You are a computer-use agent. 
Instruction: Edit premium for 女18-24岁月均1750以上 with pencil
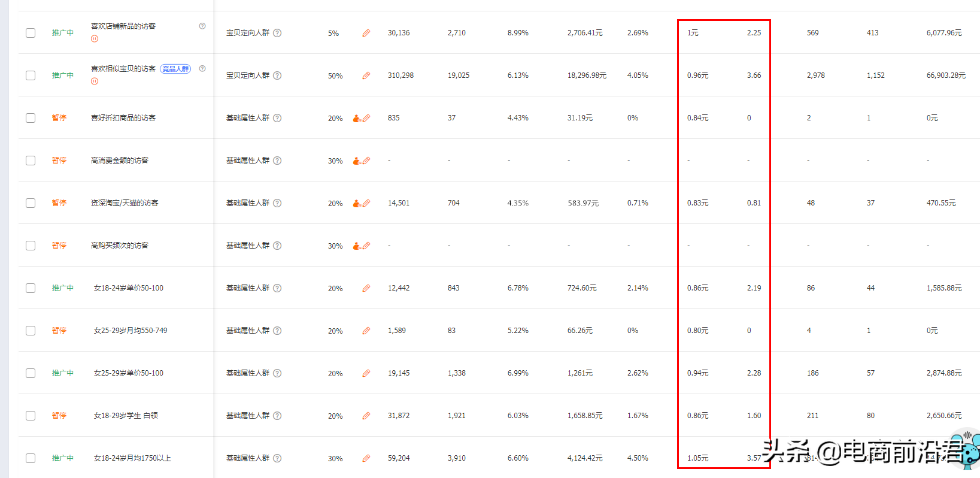tap(366, 459)
